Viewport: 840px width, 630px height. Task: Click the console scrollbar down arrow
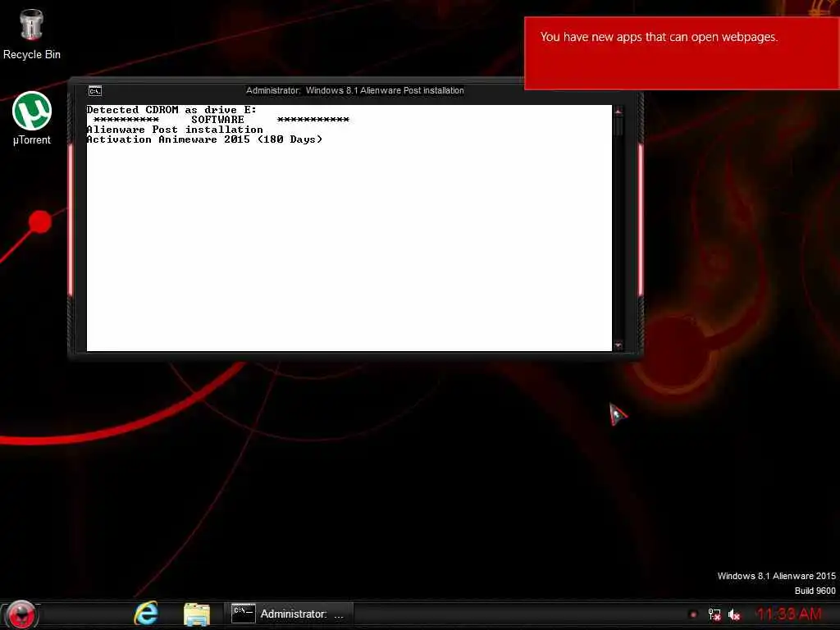619,345
